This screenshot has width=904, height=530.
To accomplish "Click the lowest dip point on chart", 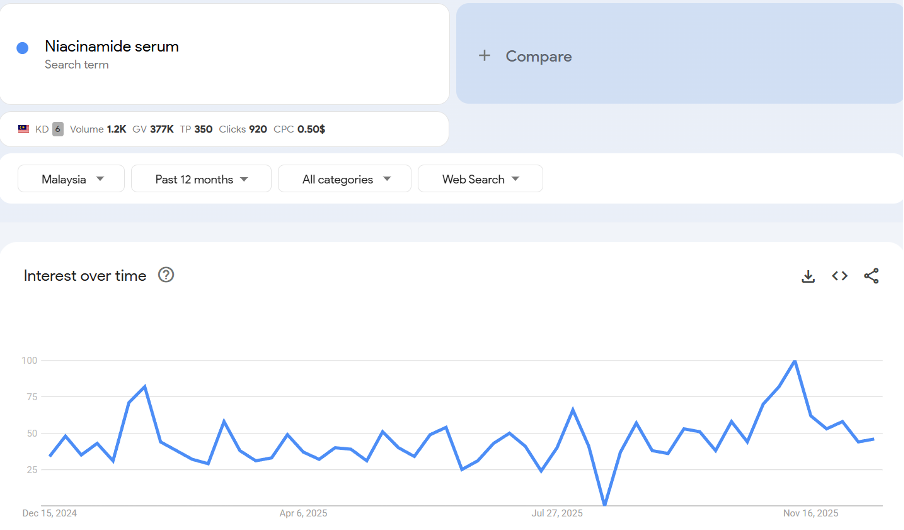I will pyautogui.click(x=605, y=505).
